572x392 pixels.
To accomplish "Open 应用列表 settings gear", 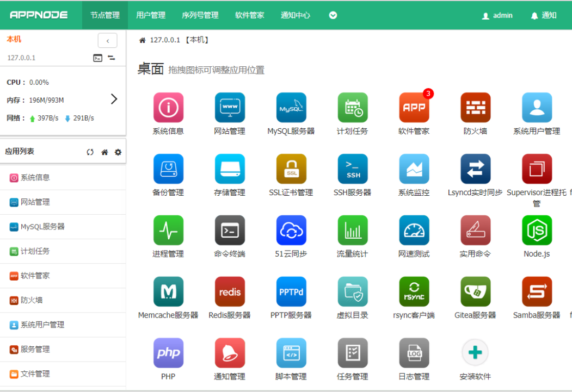I will tap(118, 152).
